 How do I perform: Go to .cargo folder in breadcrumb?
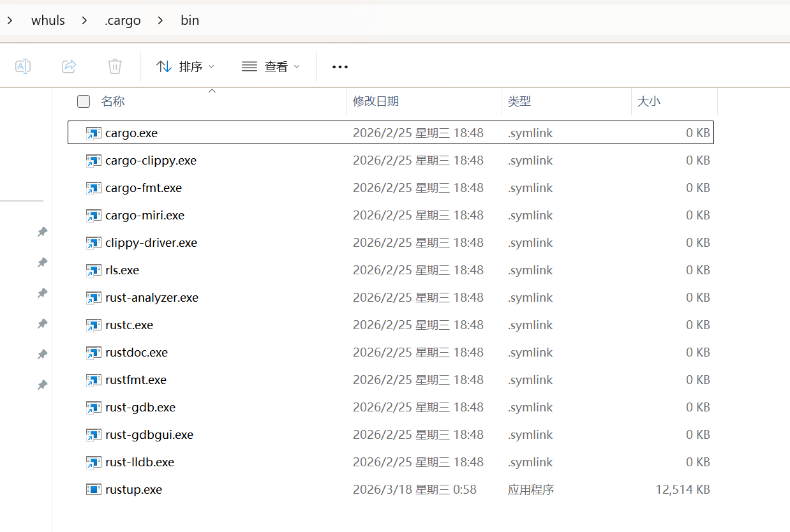click(x=123, y=20)
